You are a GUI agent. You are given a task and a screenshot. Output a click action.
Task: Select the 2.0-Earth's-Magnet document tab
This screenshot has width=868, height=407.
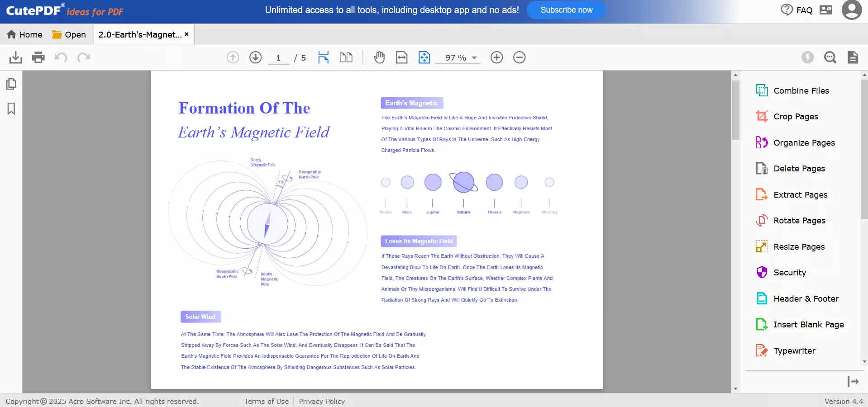[139, 34]
